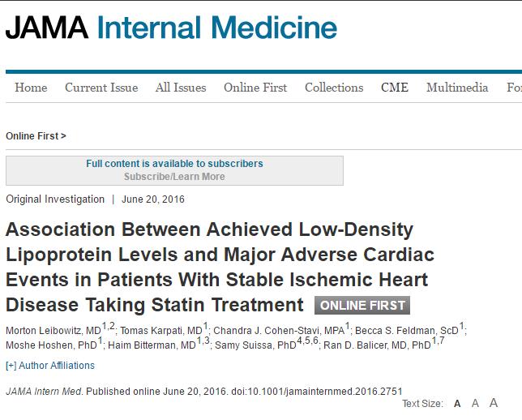Click the article title heading
Viewport: 522px width, 420px height.
point(219,267)
